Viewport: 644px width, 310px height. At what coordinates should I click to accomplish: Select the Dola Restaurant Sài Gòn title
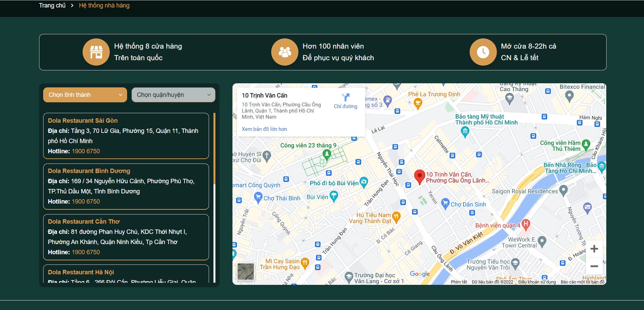83,121
